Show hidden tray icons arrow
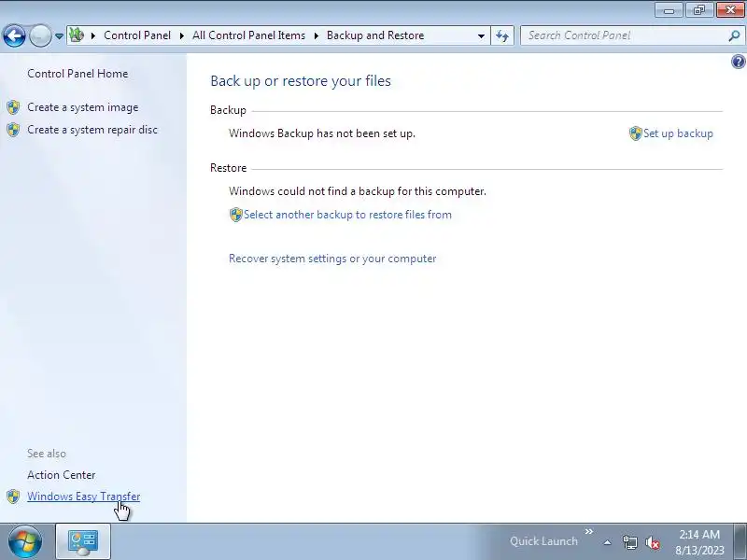 608,542
